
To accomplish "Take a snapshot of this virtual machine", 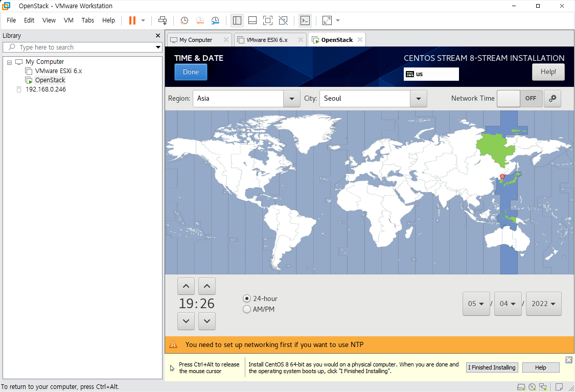I will [184, 20].
